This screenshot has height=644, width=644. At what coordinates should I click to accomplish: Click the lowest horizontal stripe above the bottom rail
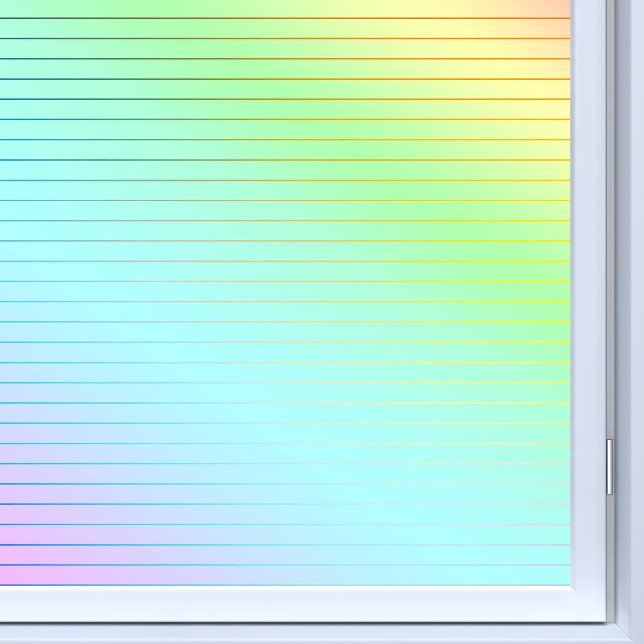point(282,585)
